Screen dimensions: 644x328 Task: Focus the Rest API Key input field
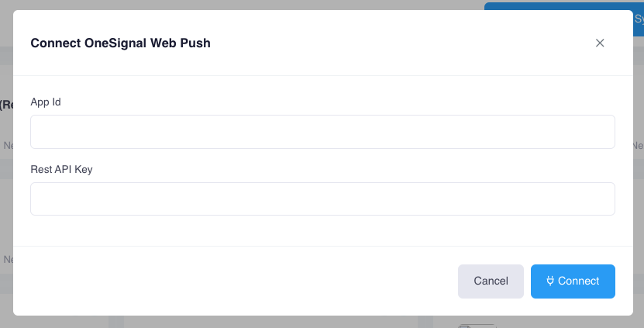pos(322,199)
